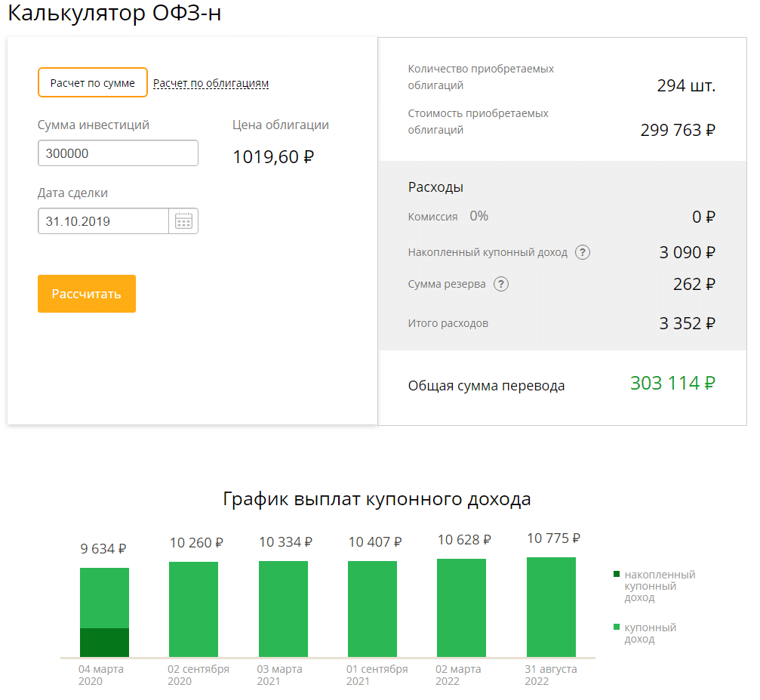Select the 03 марта 2021 coupon bar
Image resolution: width=760 pixels, height=700 pixels.
click(x=283, y=609)
